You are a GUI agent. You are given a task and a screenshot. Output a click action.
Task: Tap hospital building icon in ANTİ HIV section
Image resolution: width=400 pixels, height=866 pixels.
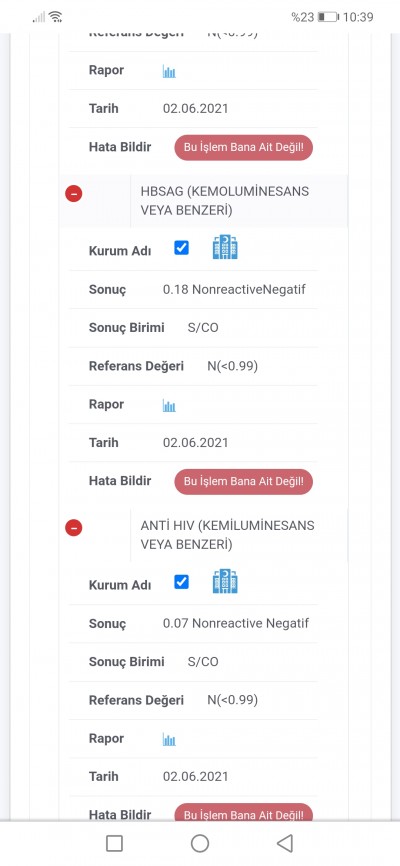click(225, 582)
